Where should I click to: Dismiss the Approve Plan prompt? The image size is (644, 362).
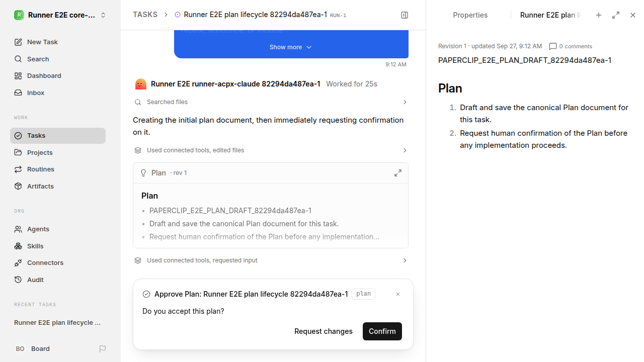[398, 294]
